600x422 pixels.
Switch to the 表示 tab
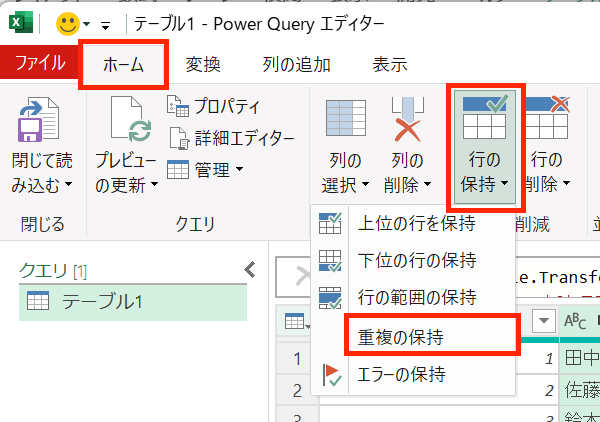(x=390, y=64)
